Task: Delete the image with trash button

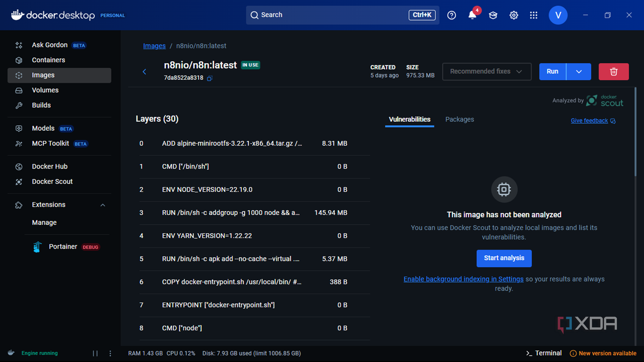Action: coord(614,72)
